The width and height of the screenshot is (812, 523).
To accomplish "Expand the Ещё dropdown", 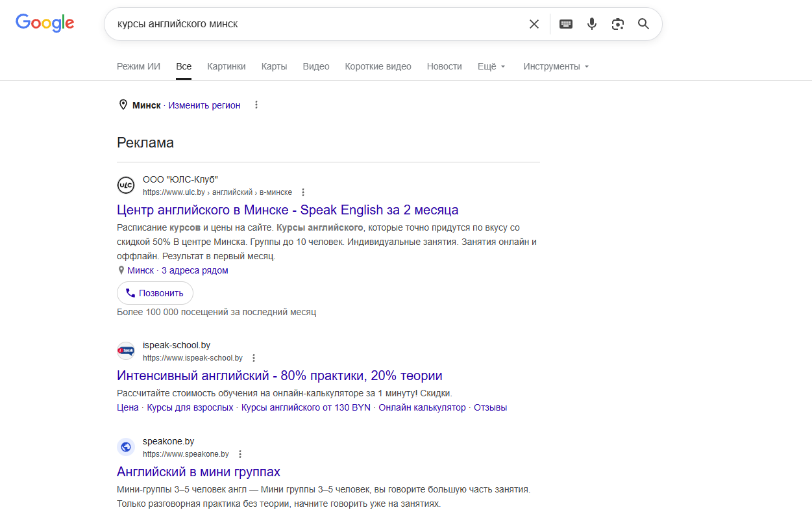I will click(x=491, y=66).
